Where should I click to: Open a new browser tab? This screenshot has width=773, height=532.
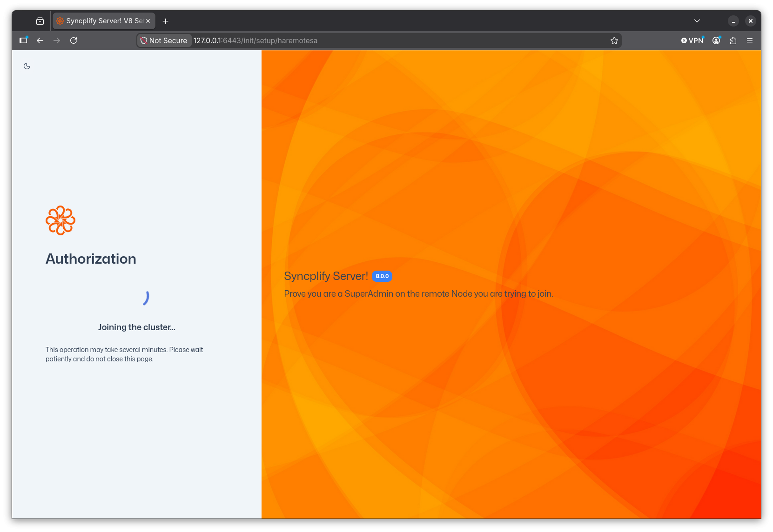pos(165,21)
